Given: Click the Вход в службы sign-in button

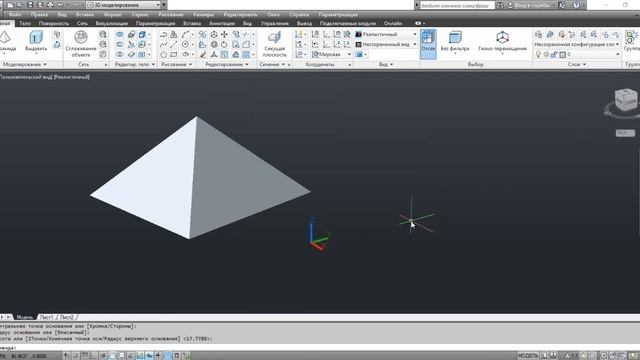Looking at the screenshot, I should [x=532, y=5].
